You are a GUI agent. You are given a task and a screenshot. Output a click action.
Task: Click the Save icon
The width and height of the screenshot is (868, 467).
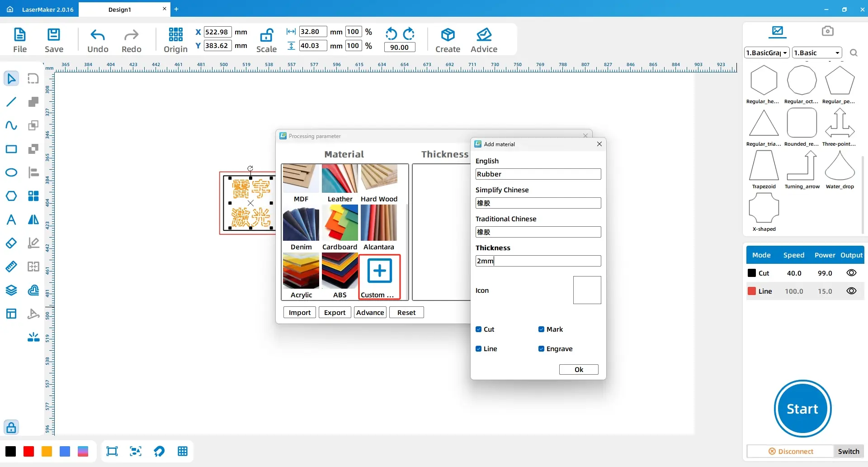[x=54, y=35]
